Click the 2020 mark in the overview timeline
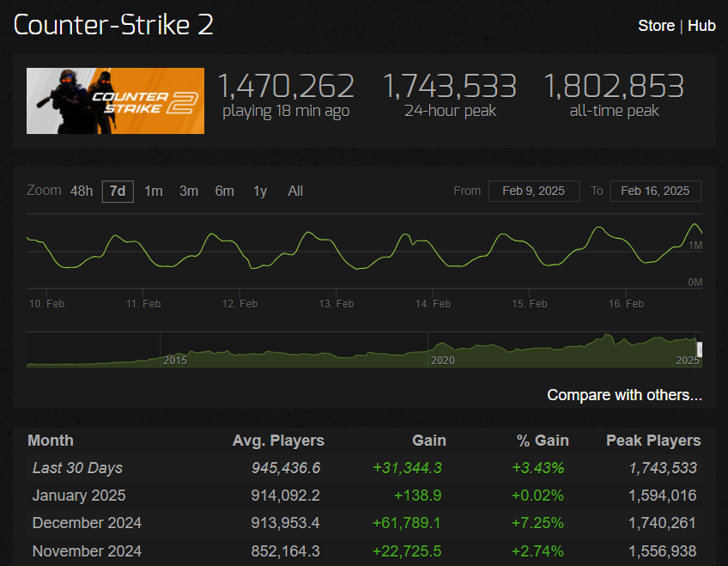The height and width of the screenshot is (566, 728). 442,361
